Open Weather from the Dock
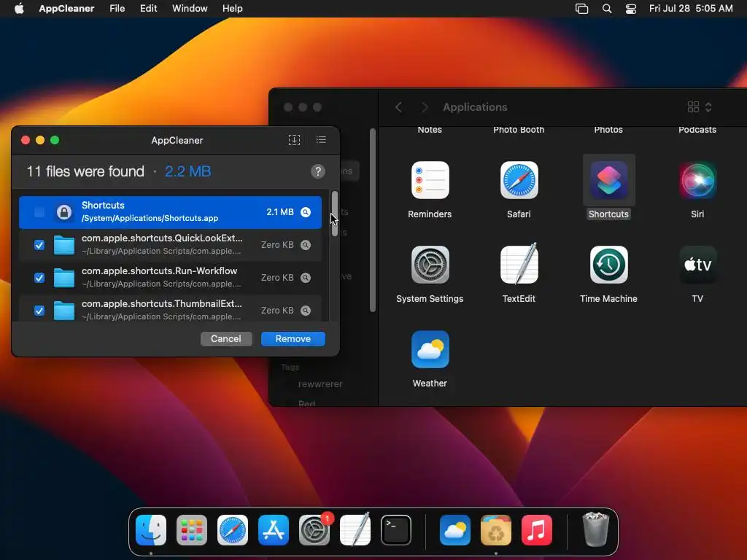Image resolution: width=747 pixels, height=560 pixels. (455, 530)
